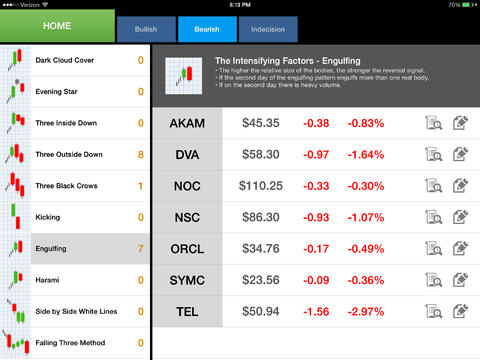Click the Engulfing candlestick pattern thumbnail in header
480x360 pixels.
(x=184, y=76)
